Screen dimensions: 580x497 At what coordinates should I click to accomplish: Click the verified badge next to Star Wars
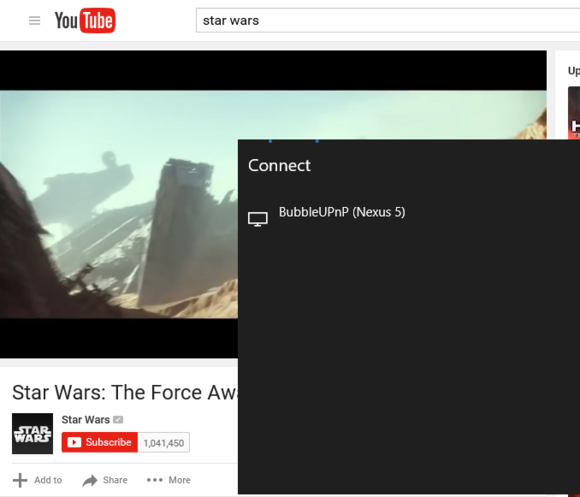tap(118, 420)
